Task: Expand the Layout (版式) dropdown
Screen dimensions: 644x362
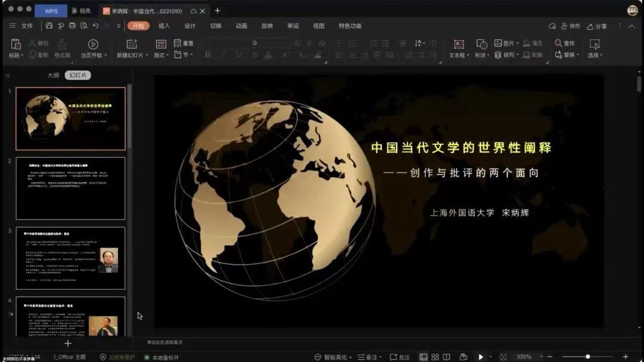Action: coord(160,55)
